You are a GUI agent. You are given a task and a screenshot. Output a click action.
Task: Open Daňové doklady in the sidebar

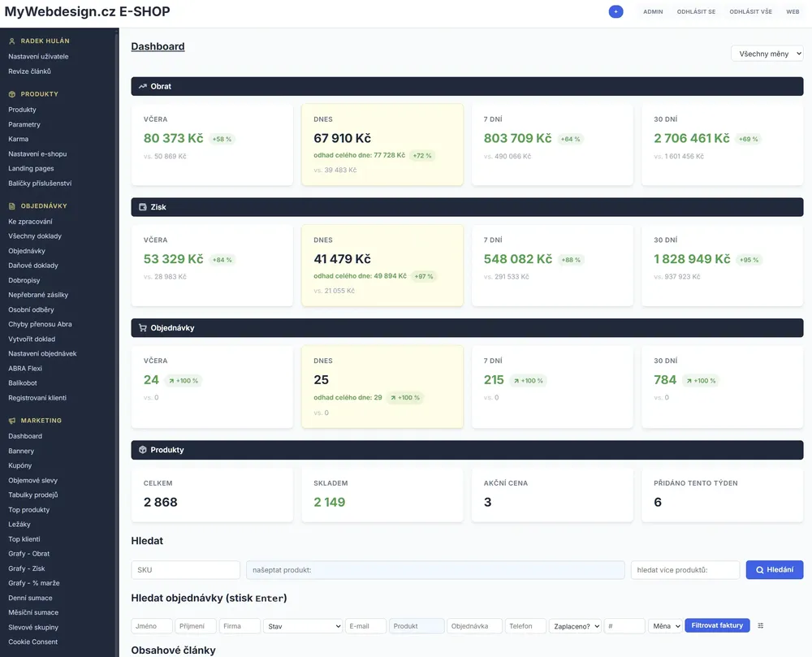(33, 266)
